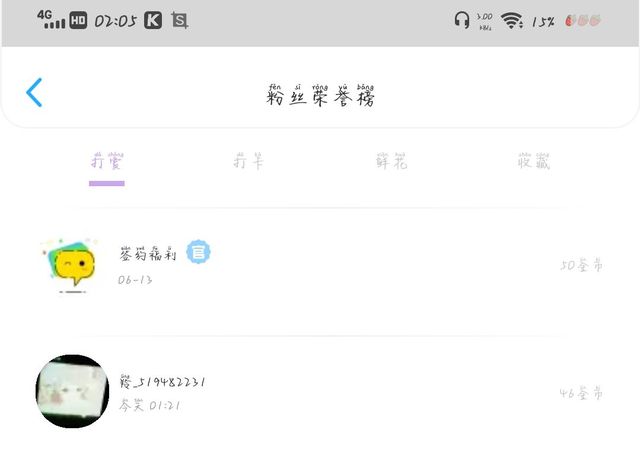Select the 打赏 tab
This screenshot has width=640, height=462.
[107, 161]
